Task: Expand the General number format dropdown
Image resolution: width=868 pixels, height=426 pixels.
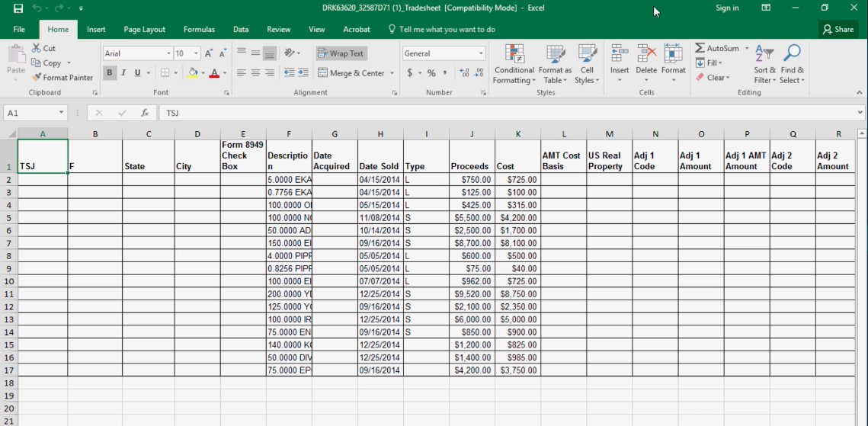Action: click(481, 53)
